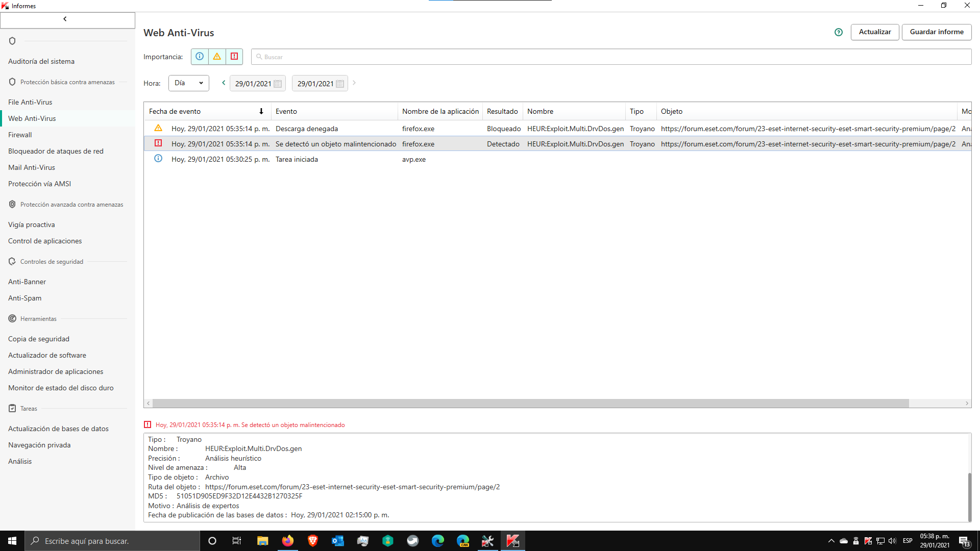This screenshot has height=551, width=980.
Task: Show hidden system tray icons
Action: (x=831, y=541)
